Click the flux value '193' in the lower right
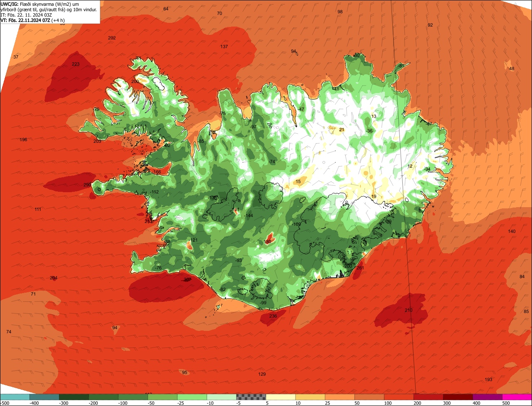Viewport: 532px width, 406px height. click(x=488, y=380)
